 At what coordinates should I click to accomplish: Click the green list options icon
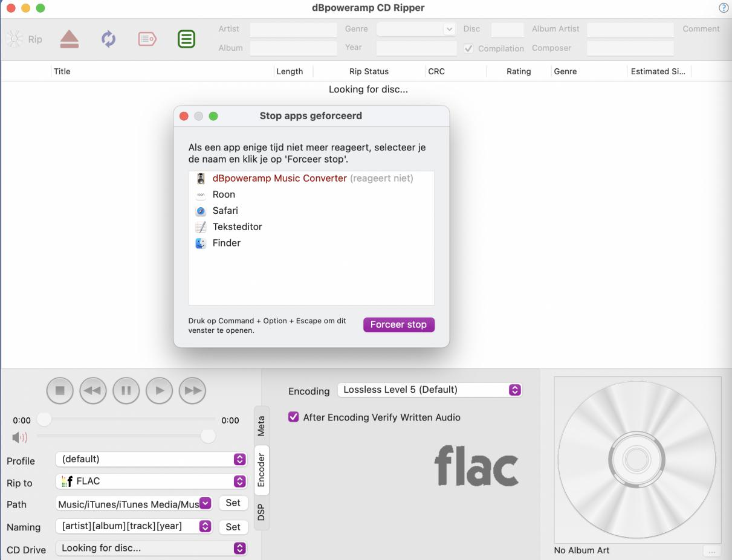[x=186, y=39]
